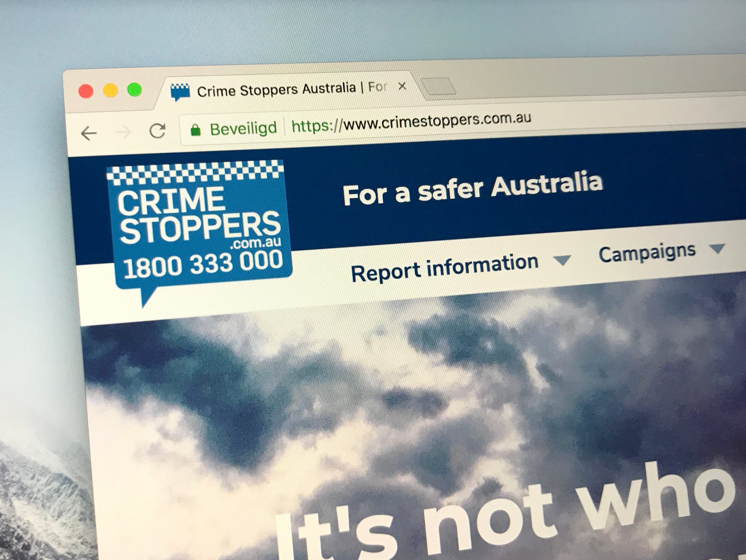Click the green padlock security icon

[x=195, y=129]
